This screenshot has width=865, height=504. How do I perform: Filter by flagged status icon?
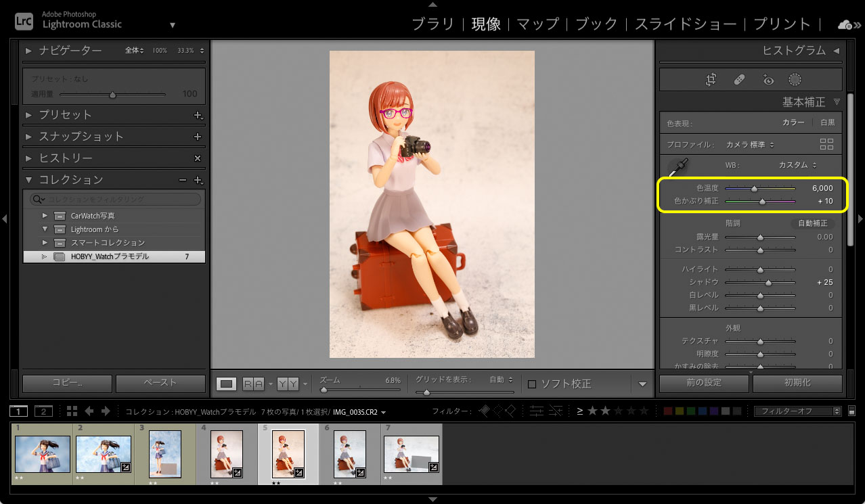(484, 411)
